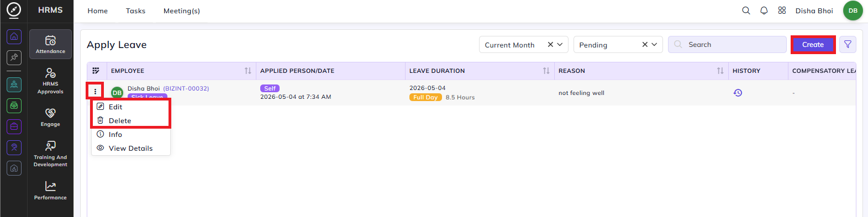Viewport: 868px width, 217px height.
Task: Click the column chooser icon in table header
Action: coord(96,71)
